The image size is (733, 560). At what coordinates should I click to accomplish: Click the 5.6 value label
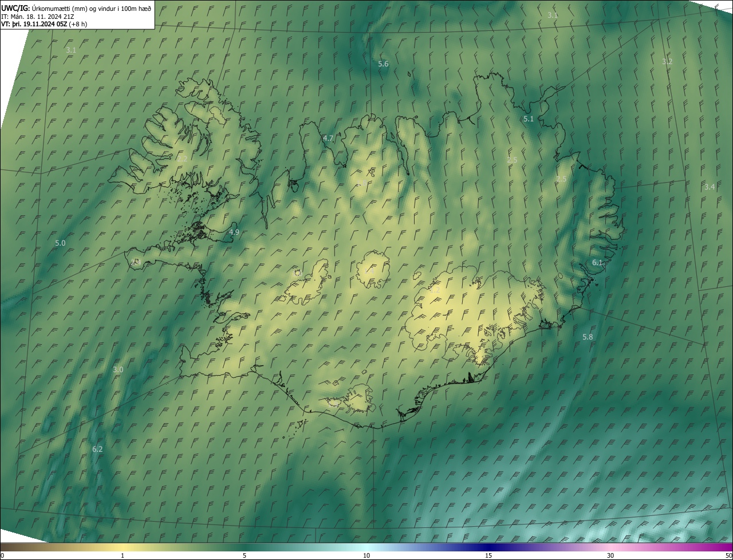(x=383, y=64)
